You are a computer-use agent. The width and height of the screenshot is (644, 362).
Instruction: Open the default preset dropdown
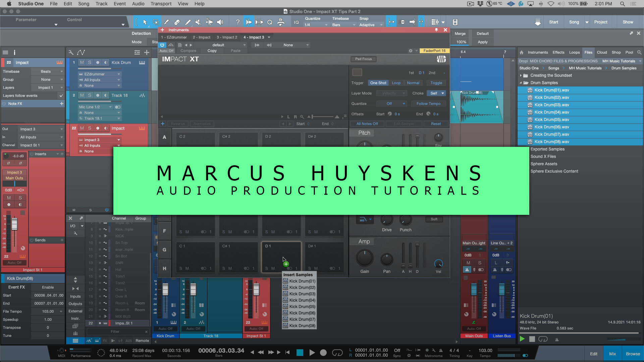(220, 45)
